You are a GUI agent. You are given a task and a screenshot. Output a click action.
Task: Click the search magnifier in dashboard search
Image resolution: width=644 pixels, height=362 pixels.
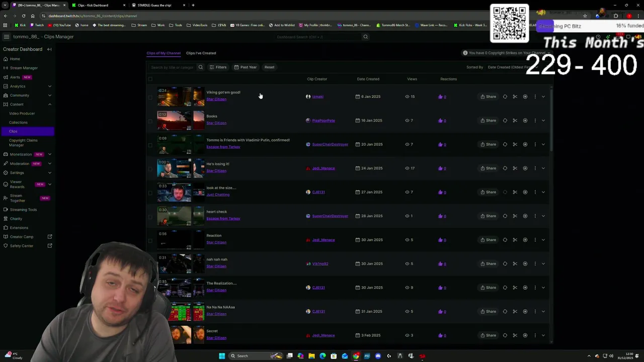coord(366,37)
